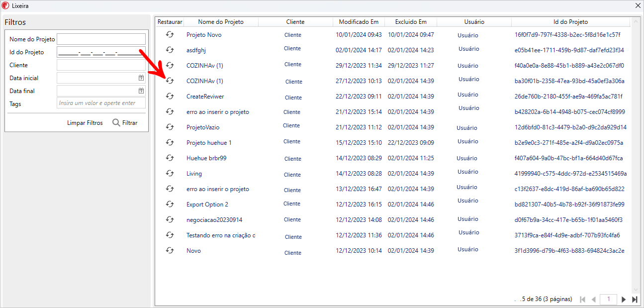Sort by Id do Projeto column header
The width and height of the screenshot is (644, 308).
570,22
